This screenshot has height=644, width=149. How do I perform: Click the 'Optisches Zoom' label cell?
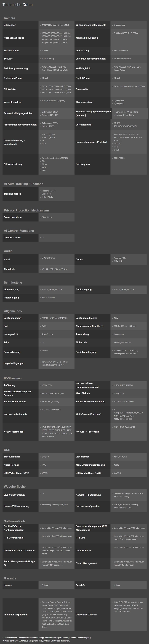click(x=13, y=78)
